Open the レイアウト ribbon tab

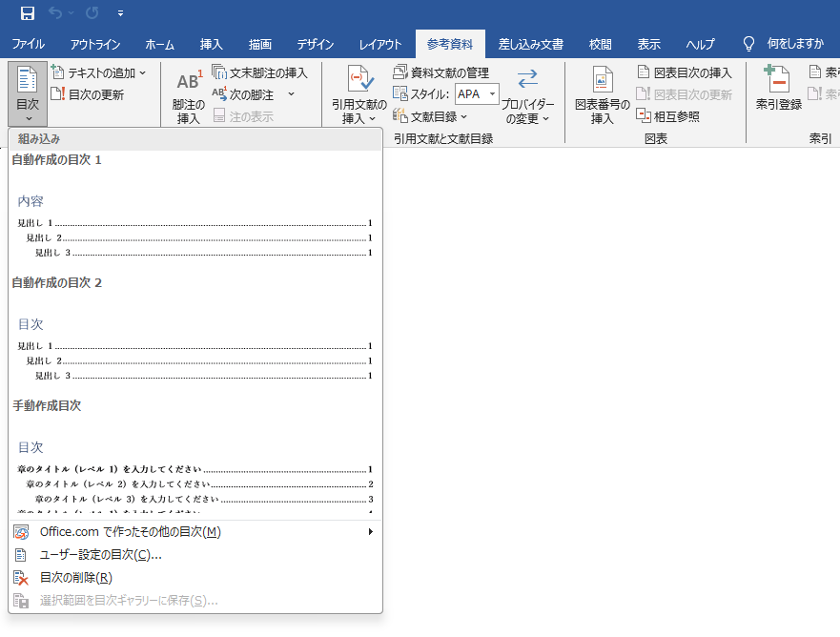point(379,44)
